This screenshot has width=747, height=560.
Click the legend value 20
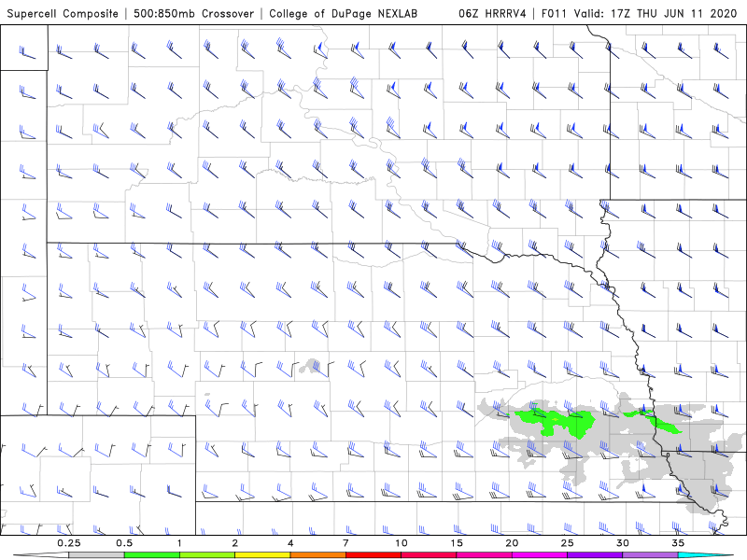click(x=512, y=543)
